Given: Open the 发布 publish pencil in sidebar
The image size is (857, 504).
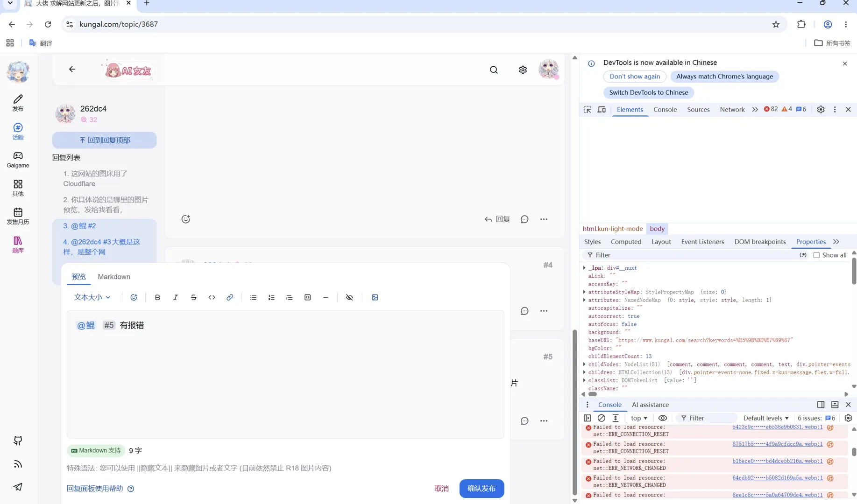Looking at the screenshot, I should (18, 103).
